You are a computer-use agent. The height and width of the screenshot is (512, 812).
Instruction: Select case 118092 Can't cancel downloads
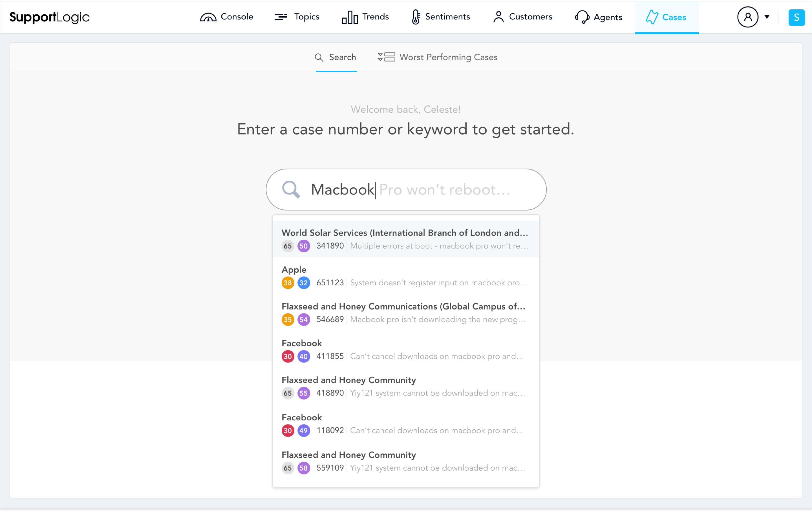pyautogui.click(x=420, y=430)
